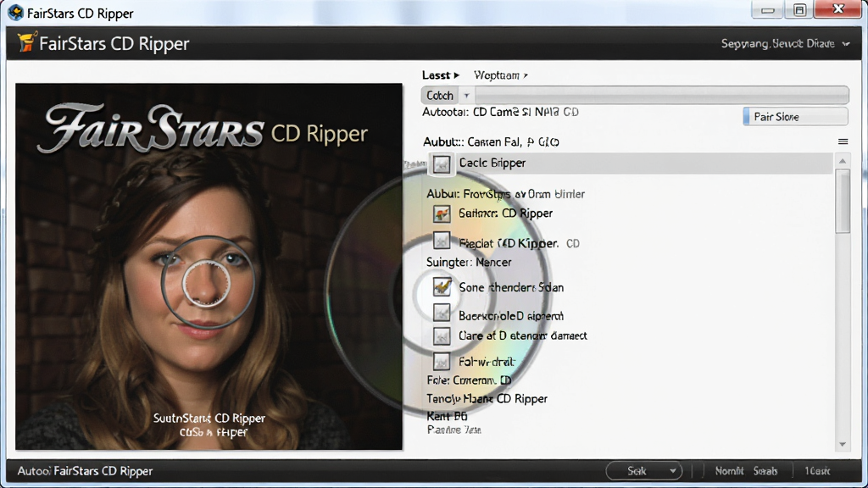Click the Weptaam breadcrumb item

[x=497, y=75]
